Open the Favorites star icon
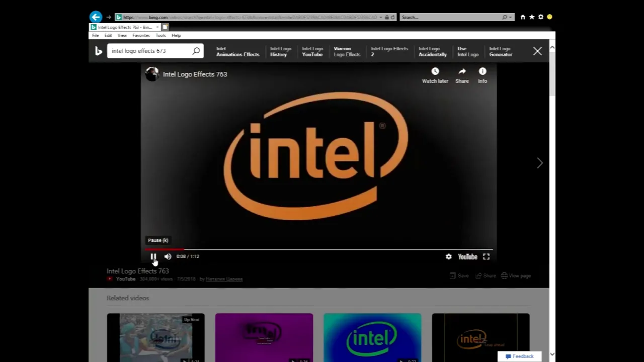Image resolution: width=644 pixels, height=362 pixels. click(x=532, y=17)
